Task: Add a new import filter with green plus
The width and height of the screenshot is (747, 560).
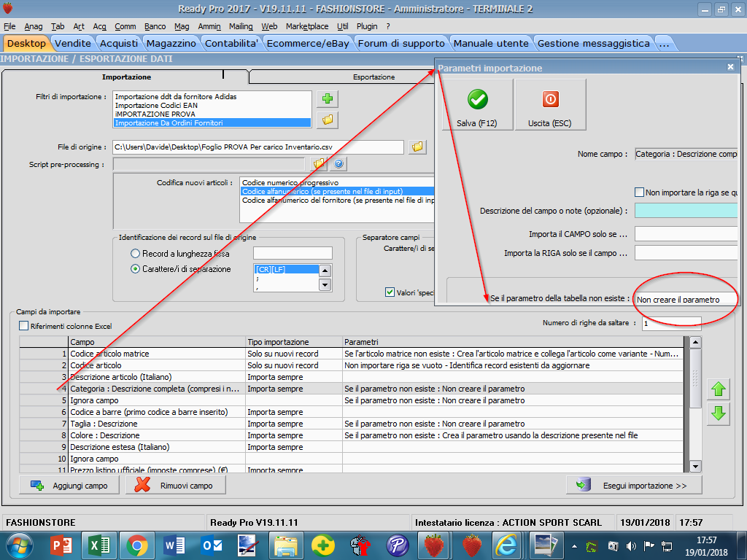Action: (328, 98)
